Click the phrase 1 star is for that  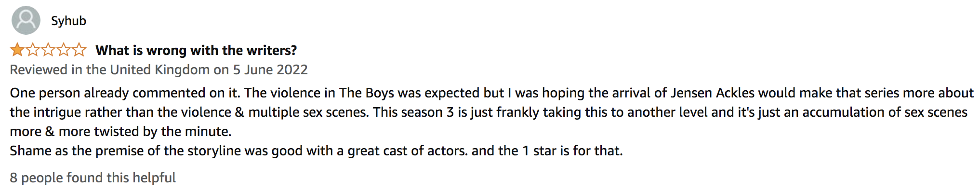coord(573,151)
